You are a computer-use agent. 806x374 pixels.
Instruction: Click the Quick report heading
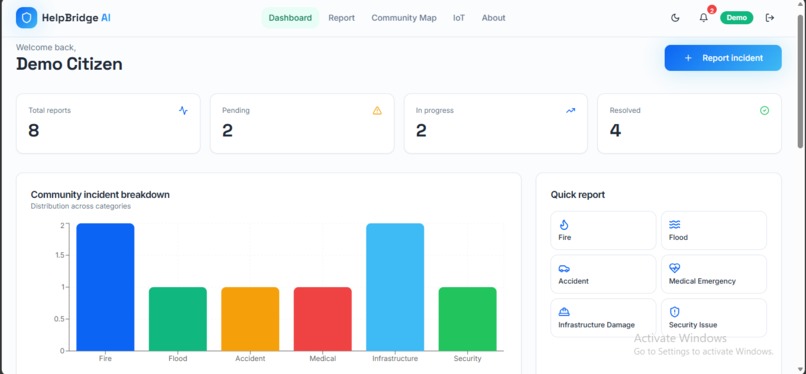tap(578, 195)
